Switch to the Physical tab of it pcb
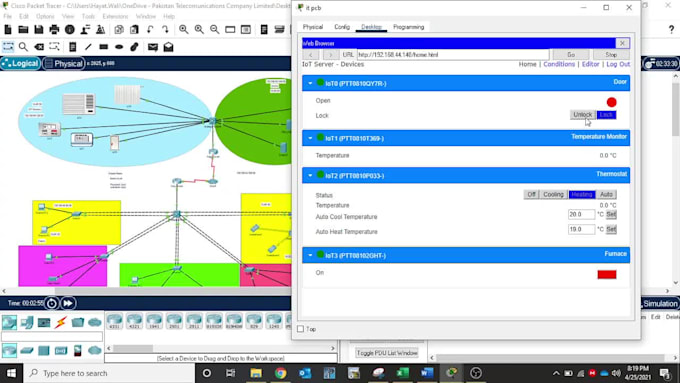Image resolution: width=680 pixels, height=383 pixels. pos(313,27)
